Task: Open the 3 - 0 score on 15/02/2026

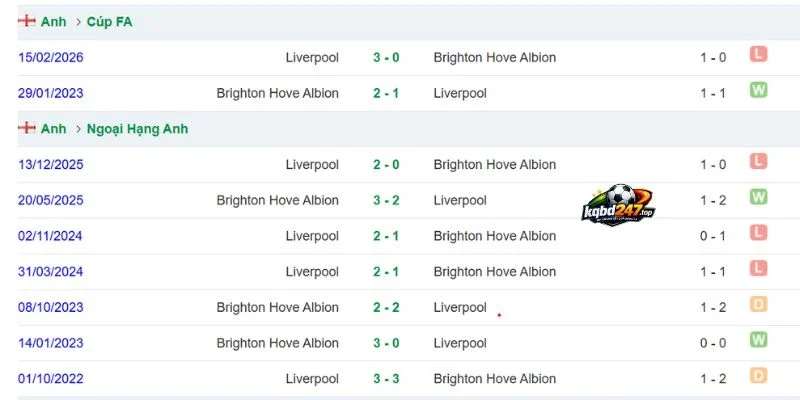Action: (386, 58)
